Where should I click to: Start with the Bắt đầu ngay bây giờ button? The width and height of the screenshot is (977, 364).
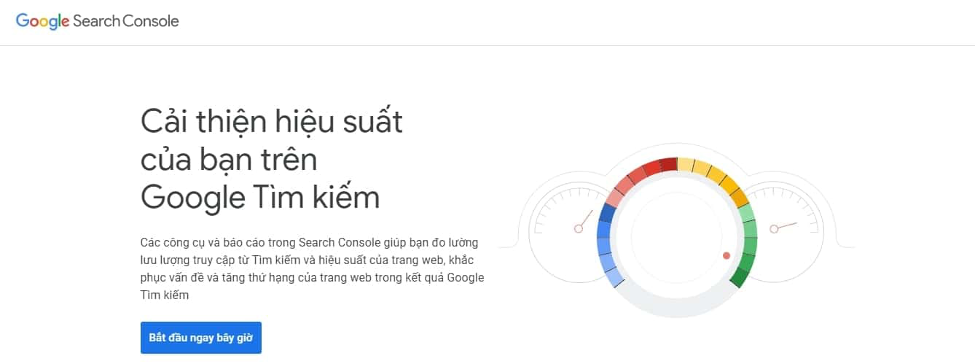click(201, 338)
